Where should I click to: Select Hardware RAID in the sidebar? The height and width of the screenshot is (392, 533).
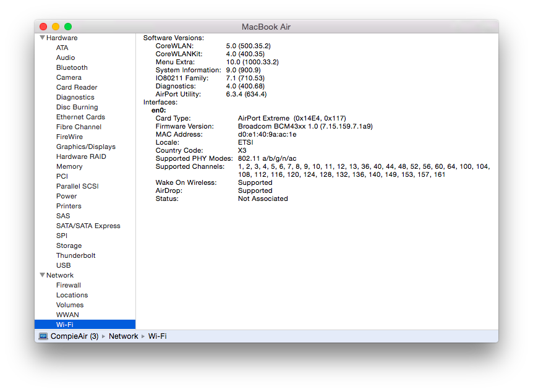pyautogui.click(x=81, y=156)
